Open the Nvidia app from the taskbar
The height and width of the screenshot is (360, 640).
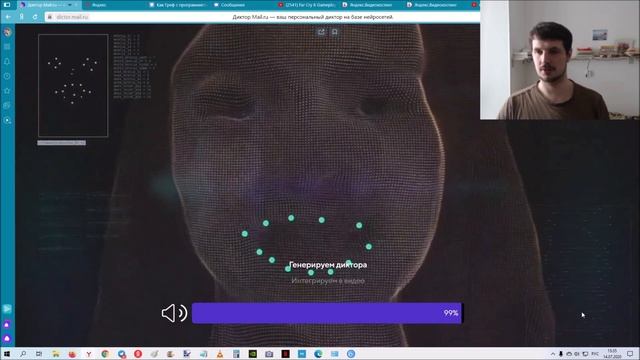[253, 354]
